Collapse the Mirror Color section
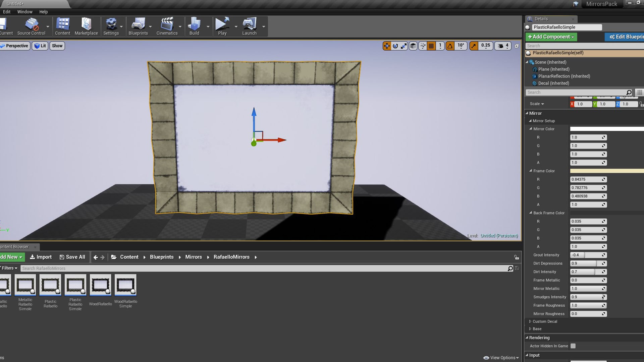Screen dimensions: 644x362 tap(530, 129)
